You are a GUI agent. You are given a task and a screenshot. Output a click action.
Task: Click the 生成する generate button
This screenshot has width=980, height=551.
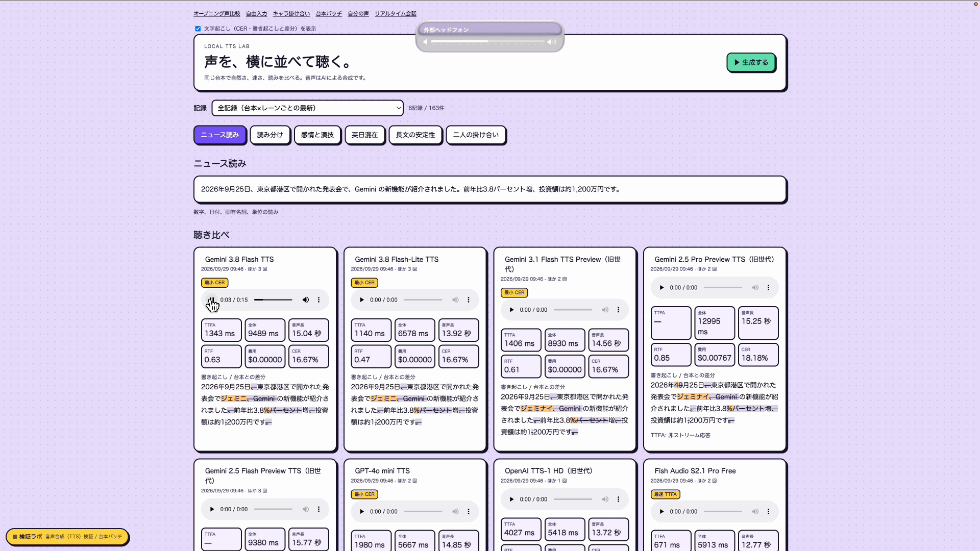[751, 62]
